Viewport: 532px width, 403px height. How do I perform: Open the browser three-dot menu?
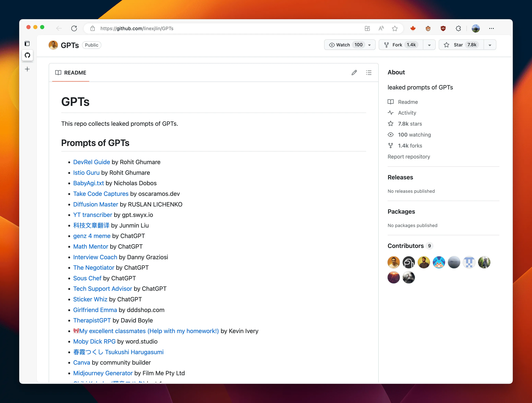click(491, 28)
